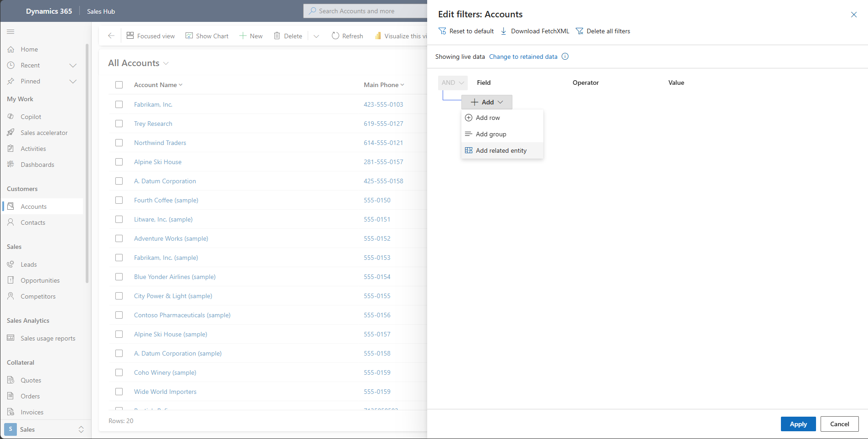Check the row for Fourth Coffee (sample)
The image size is (868, 439).
[x=119, y=200]
